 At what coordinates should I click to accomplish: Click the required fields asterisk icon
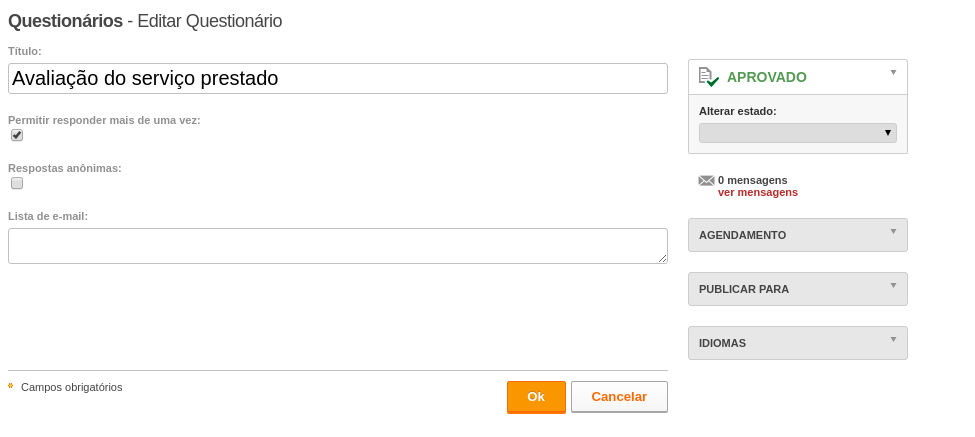[11, 386]
